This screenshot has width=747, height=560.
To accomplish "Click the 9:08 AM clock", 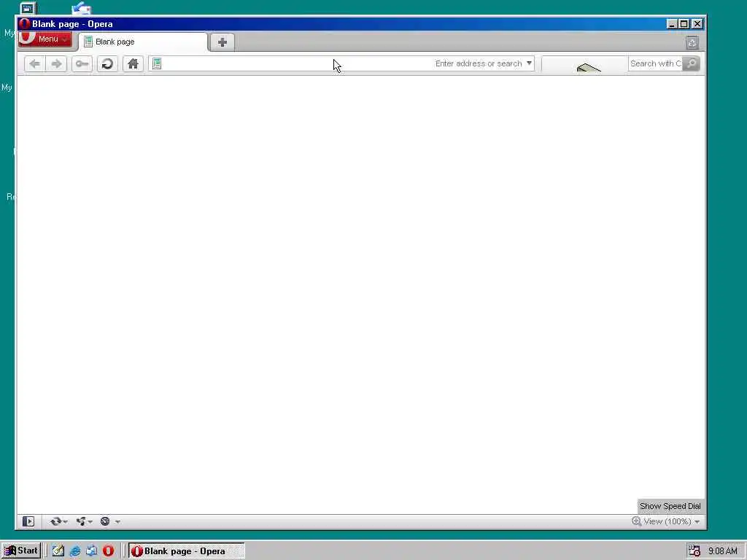I will pos(723,551).
